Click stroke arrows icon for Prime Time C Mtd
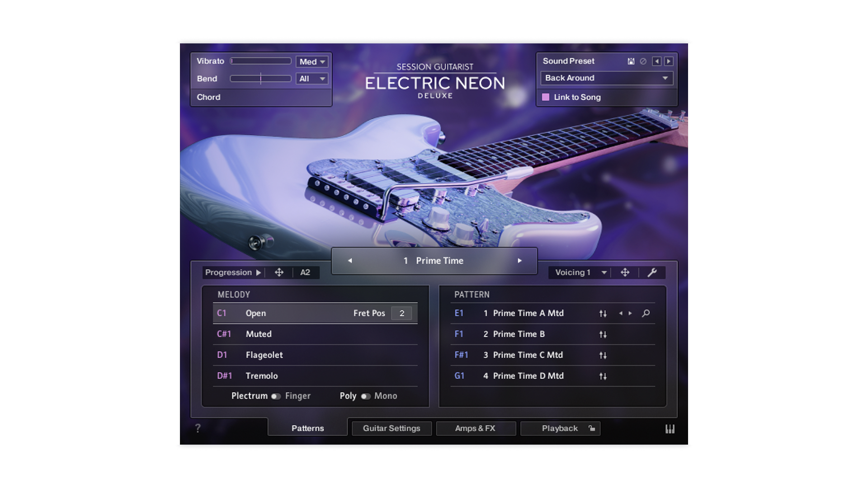The height and width of the screenshot is (488, 868). point(603,355)
